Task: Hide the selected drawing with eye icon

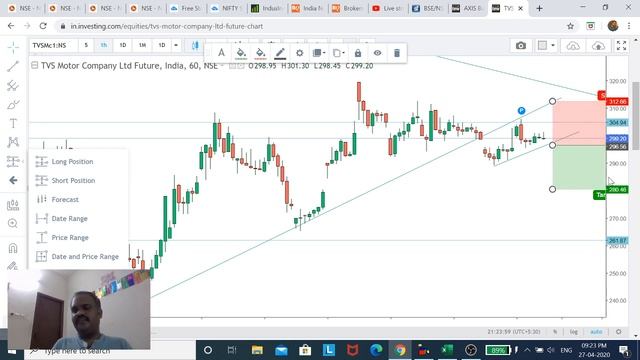Action: tap(378, 53)
